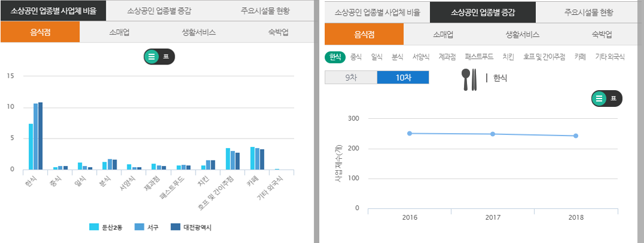Screen dimensions: 644x243
Task: Open 주요시설물 현황 tab in the right panel
Action: tap(588, 12)
